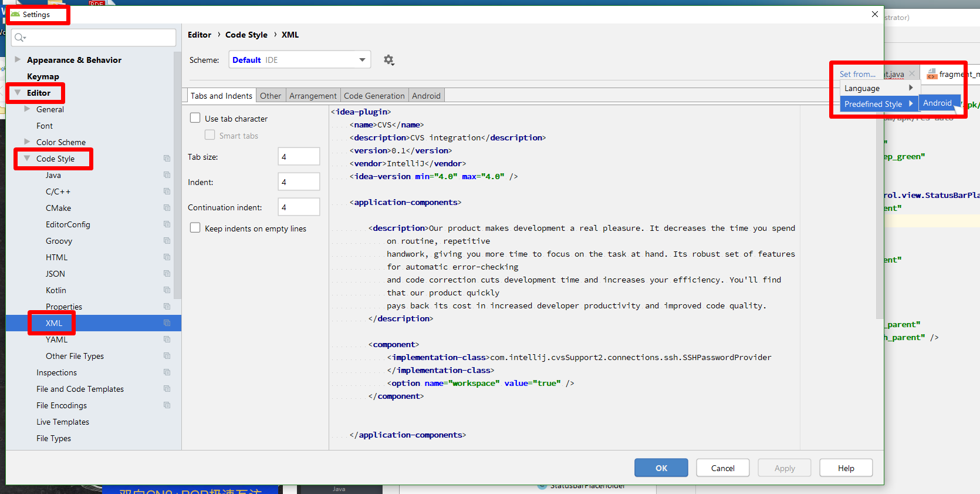The image size is (980, 494).
Task: Select Font under Editor
Action: [45, 126]
